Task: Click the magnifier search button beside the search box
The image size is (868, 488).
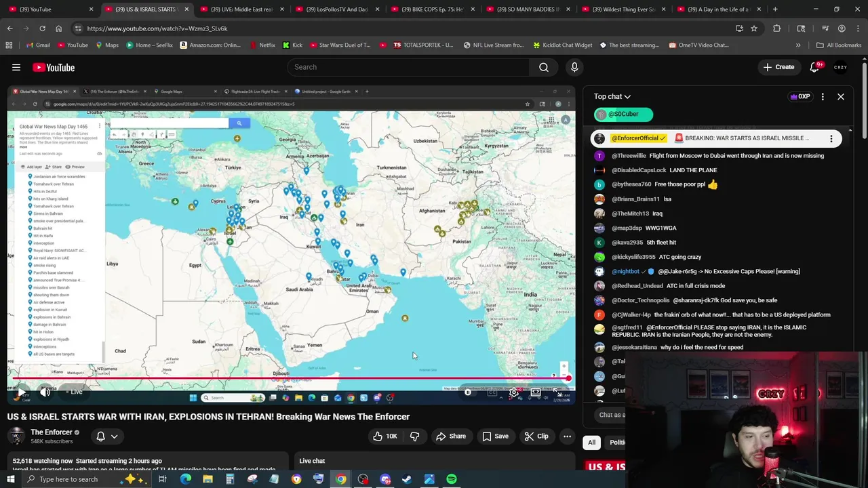Action: (x=544, y=67)
